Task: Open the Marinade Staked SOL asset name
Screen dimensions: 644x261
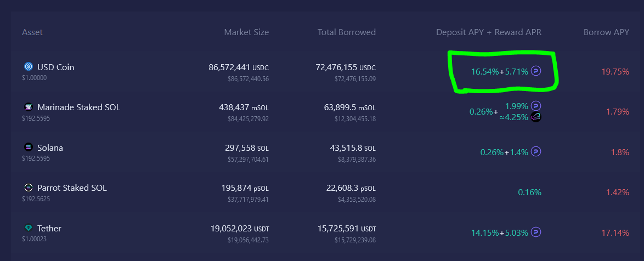Action: (x=79, y=107)
